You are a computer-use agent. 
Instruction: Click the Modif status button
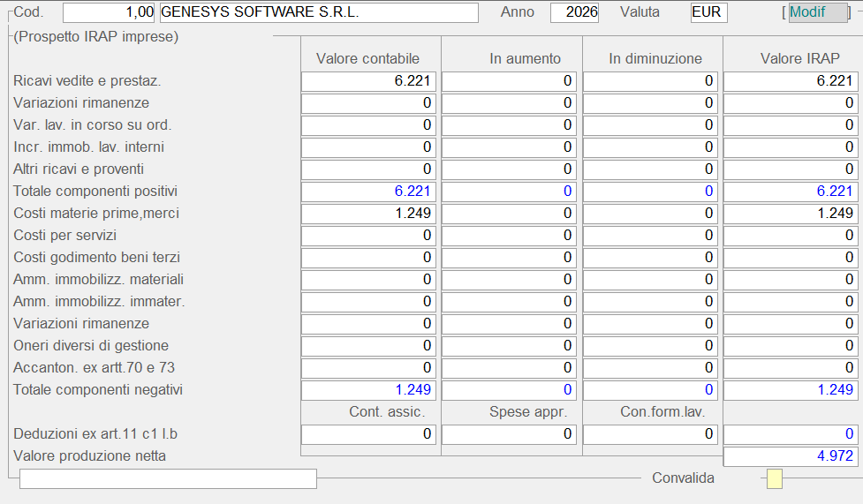pyautogui.click(x=817, y=12)
